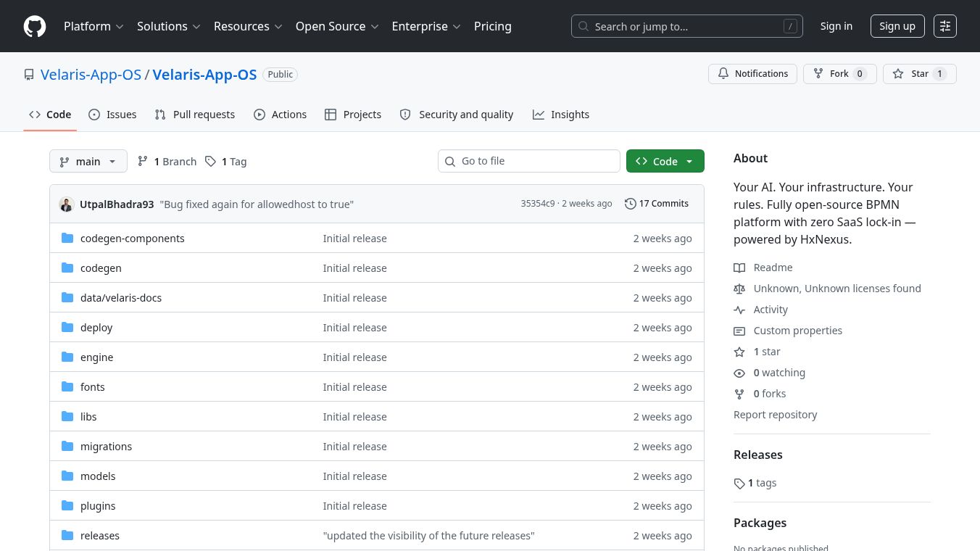Click the Search or jump to field
The height and width of the screenshot is (551, 980).
[687, 26]
